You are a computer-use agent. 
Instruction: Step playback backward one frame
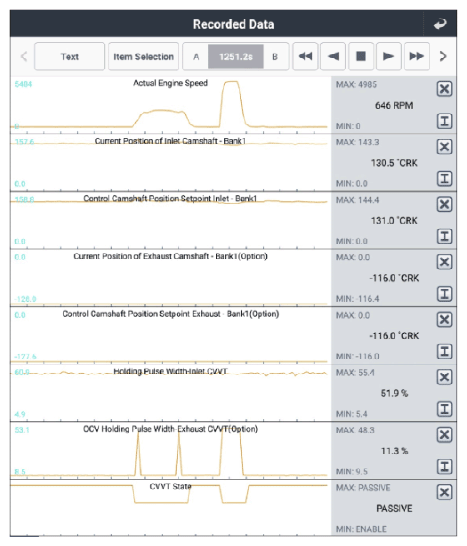click(x=333, y=56)
